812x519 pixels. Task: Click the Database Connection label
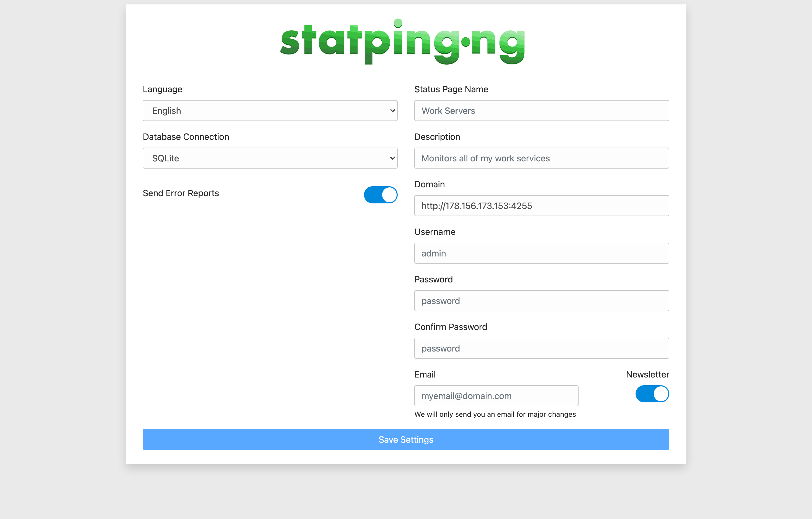tap(186, 137)
